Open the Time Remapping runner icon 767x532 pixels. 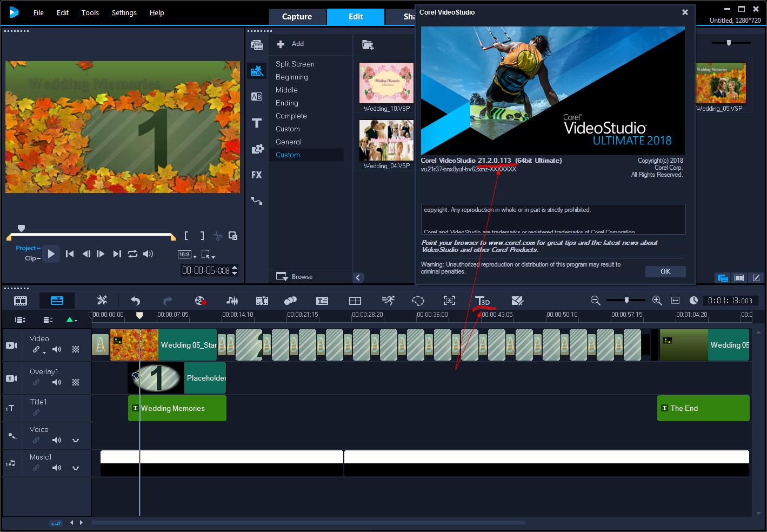pyautogui.click(x=388, y=301)
